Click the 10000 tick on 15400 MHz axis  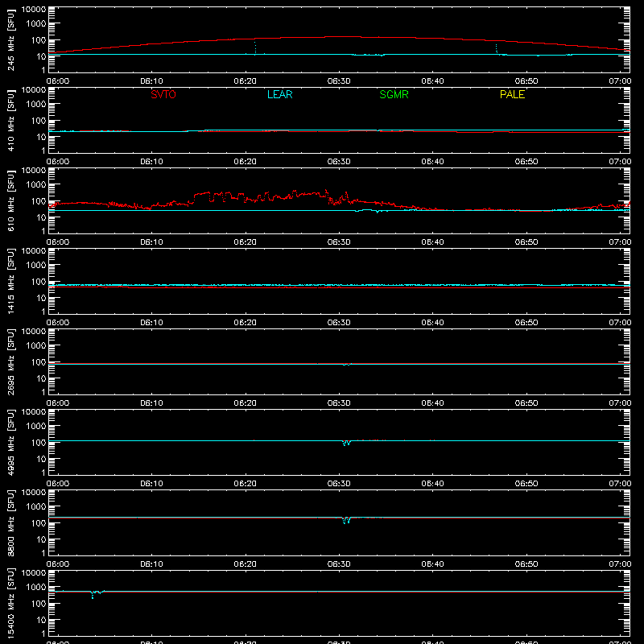point(34,573)
